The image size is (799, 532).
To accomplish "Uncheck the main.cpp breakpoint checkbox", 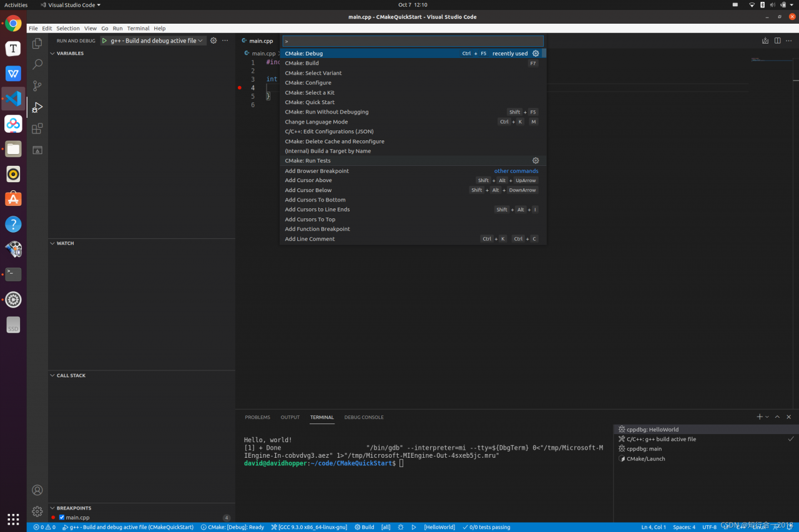I will coord(62,518).
